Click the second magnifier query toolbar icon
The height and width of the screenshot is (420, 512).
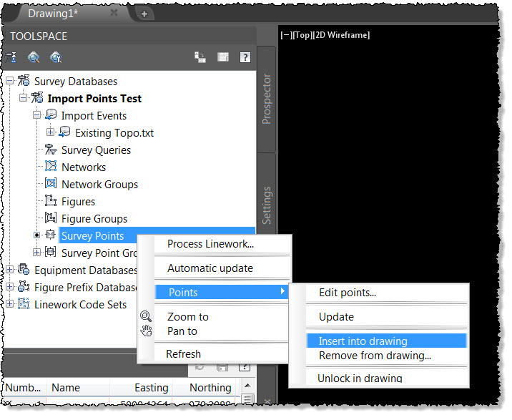tap(56, 57)
